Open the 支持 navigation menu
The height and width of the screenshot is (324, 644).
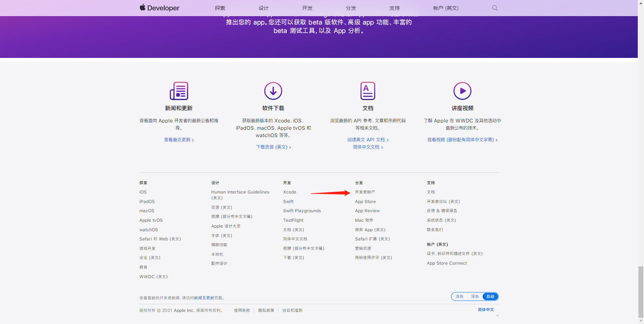coord(395,8)
